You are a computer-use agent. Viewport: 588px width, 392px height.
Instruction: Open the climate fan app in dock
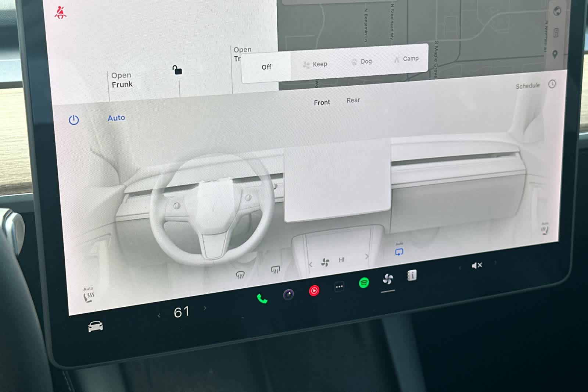(x=388, y=279)
